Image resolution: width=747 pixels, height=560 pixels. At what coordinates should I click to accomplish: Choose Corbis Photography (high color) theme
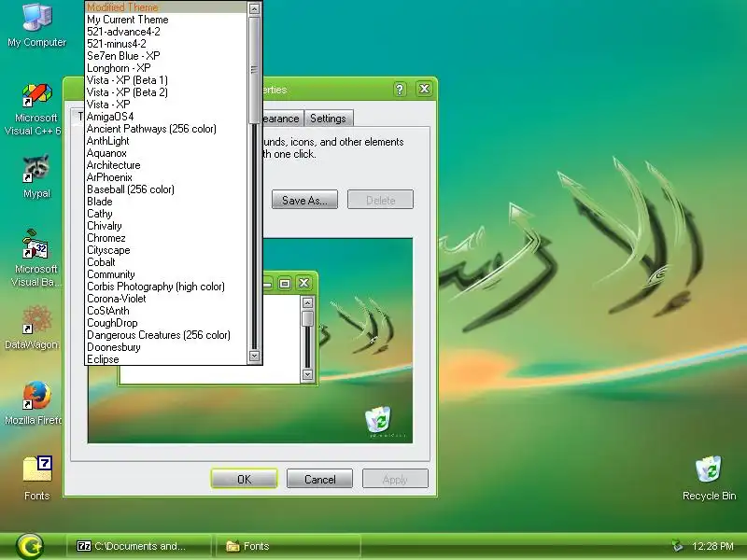166,287
